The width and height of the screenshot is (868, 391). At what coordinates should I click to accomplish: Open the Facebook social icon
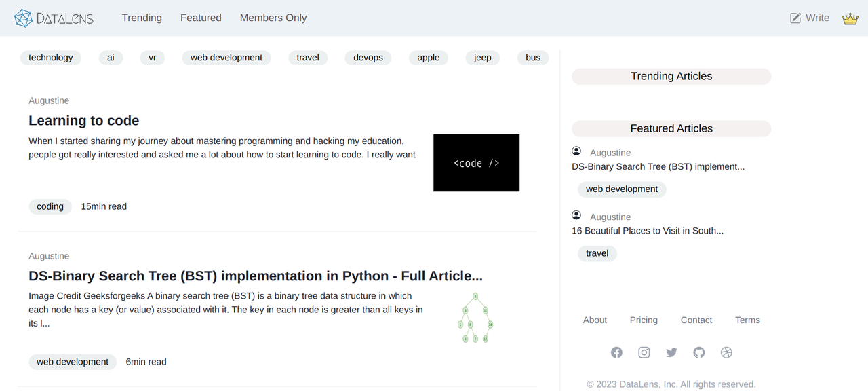click(x=616, y=352)
